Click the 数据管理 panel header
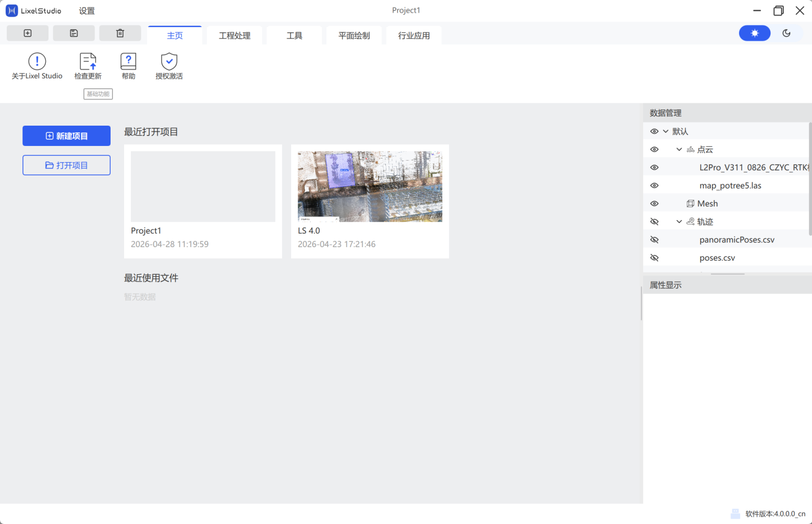The width and height of the screenshot is (812, 524). point(728,113)
